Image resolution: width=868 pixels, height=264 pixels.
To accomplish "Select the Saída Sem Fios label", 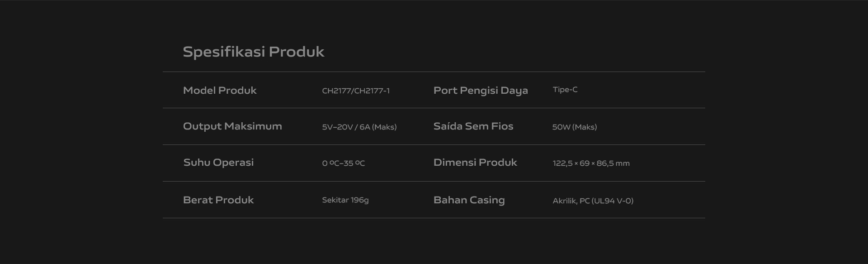I will click(473, 126).
